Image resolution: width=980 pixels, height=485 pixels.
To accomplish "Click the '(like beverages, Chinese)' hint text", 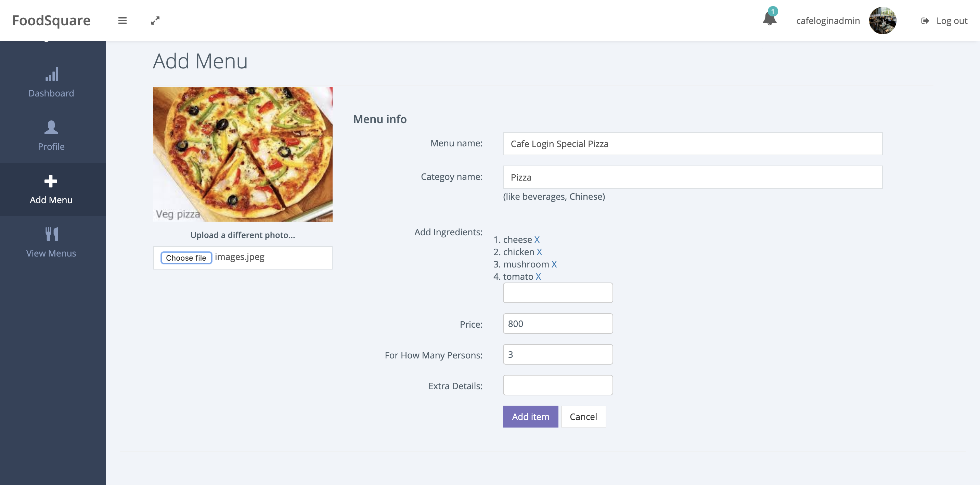I will click(554, 197).
